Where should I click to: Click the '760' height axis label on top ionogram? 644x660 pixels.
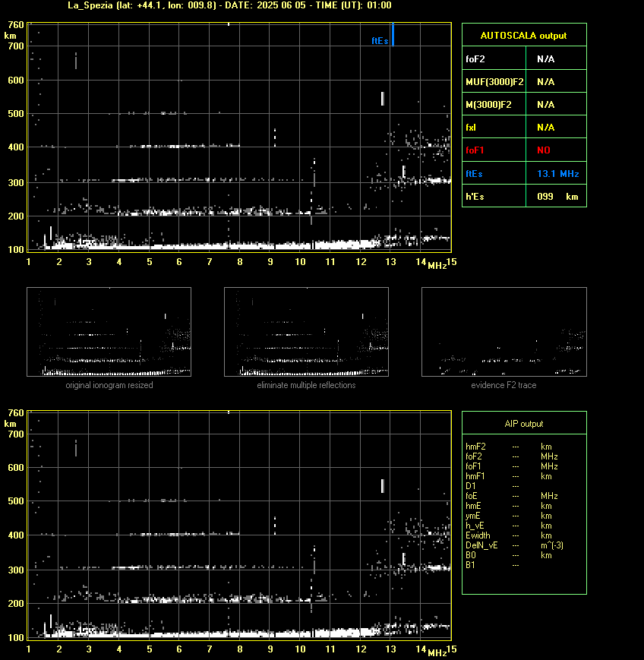tap(16, 25)
